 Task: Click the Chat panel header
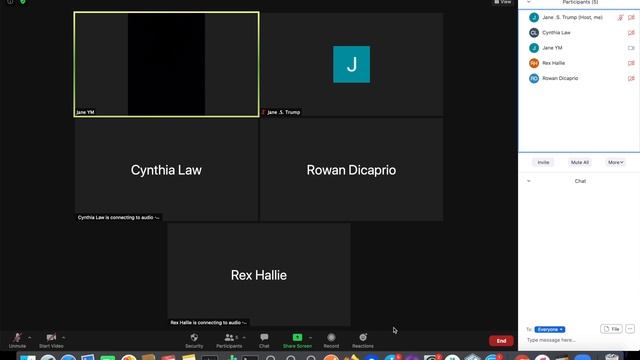580,181
